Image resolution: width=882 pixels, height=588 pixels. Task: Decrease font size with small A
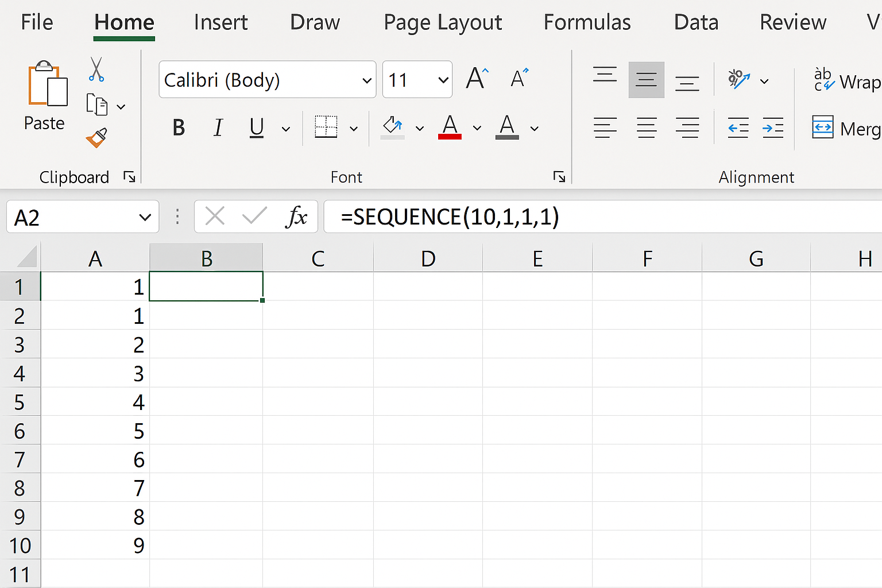coord(519,78)
